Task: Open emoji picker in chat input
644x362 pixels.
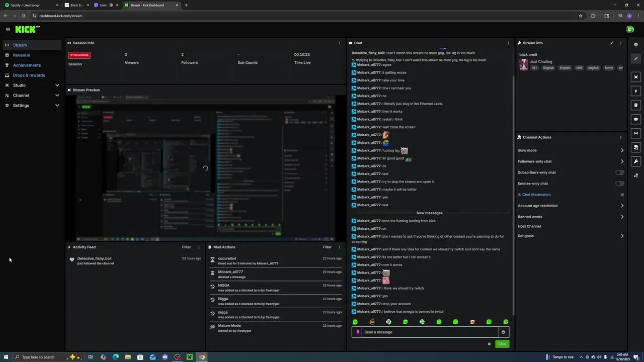Action: coord(503,332)
